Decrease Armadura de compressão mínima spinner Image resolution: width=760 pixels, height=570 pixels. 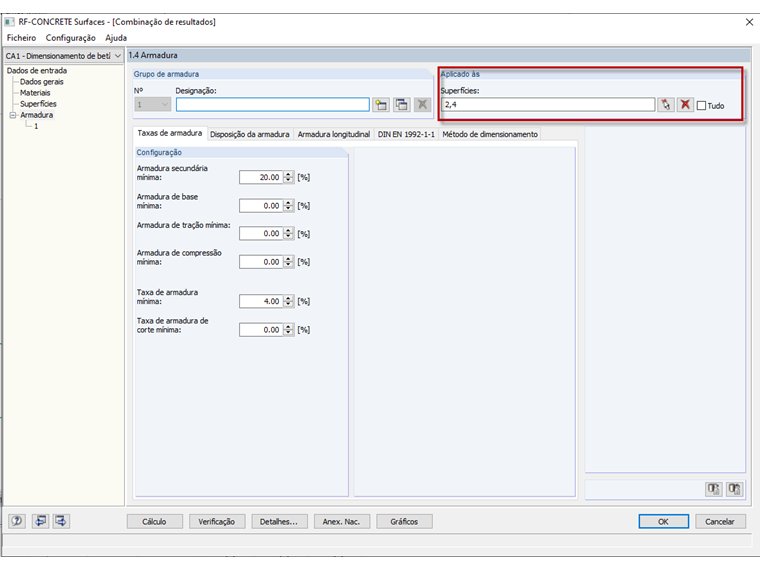(288, 265)
